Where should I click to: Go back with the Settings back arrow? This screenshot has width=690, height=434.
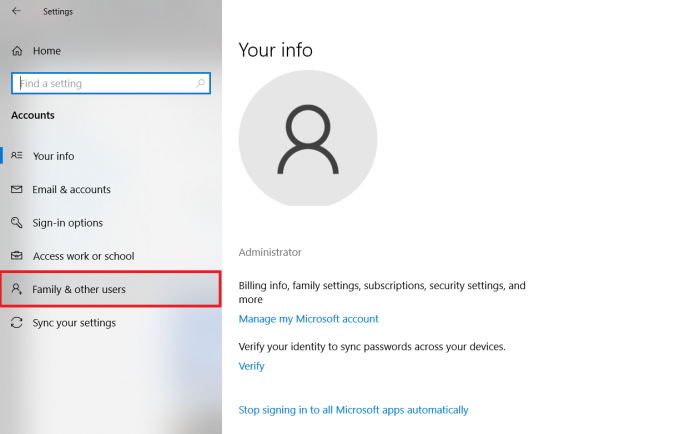16,11
